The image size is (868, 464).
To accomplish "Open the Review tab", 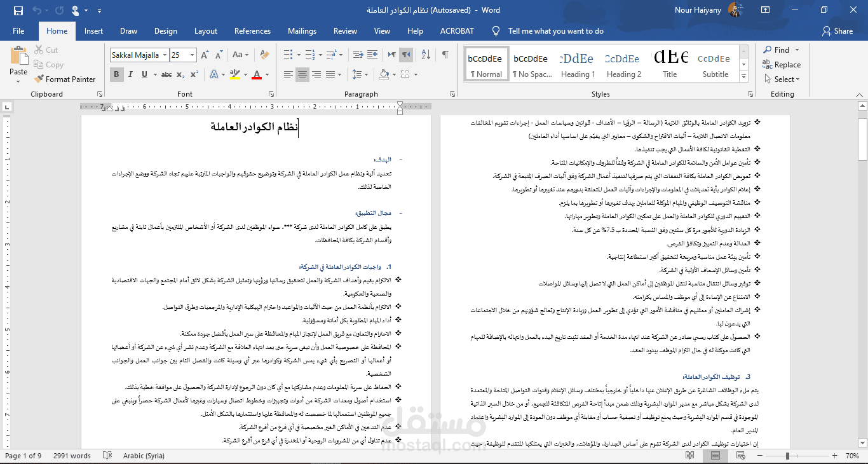I will pos(345,31).
